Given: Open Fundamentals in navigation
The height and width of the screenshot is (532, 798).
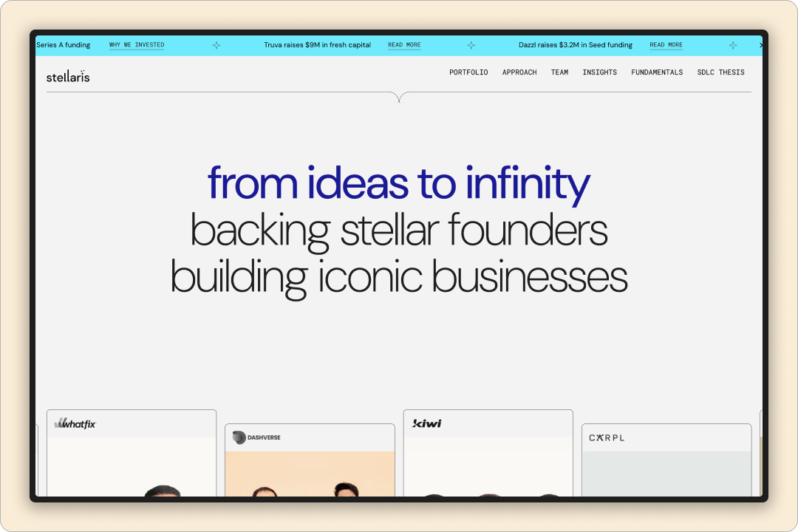Looking at the screenshot, I should [x=657, y=72].
